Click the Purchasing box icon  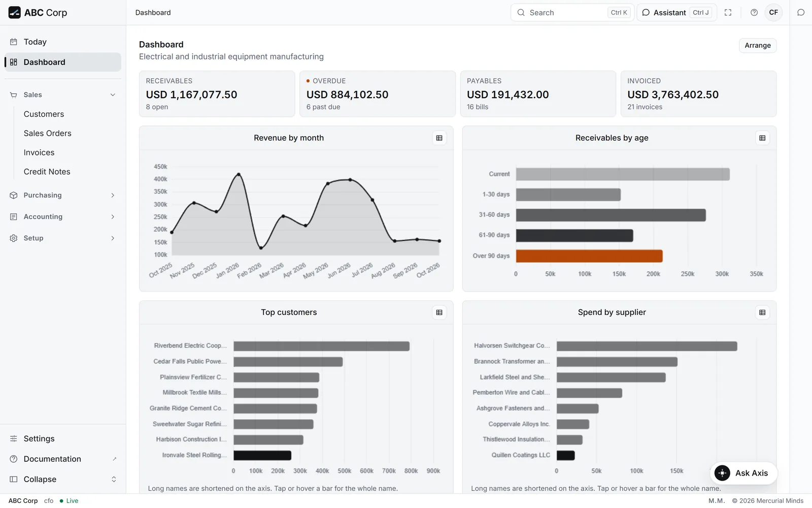click(14, 196)
